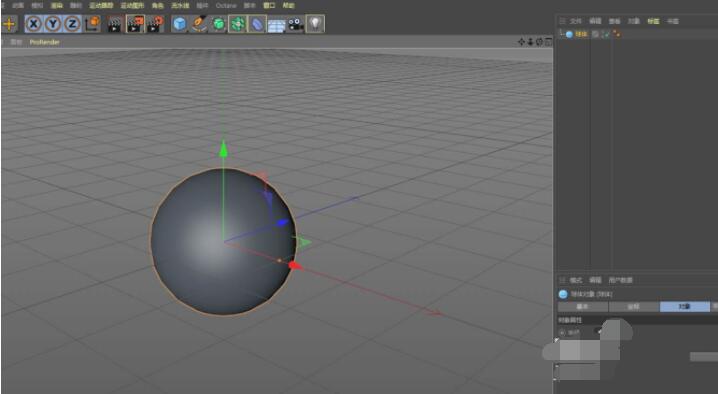
Task: Click the coordinate system icon
Action: pos(92,24)
